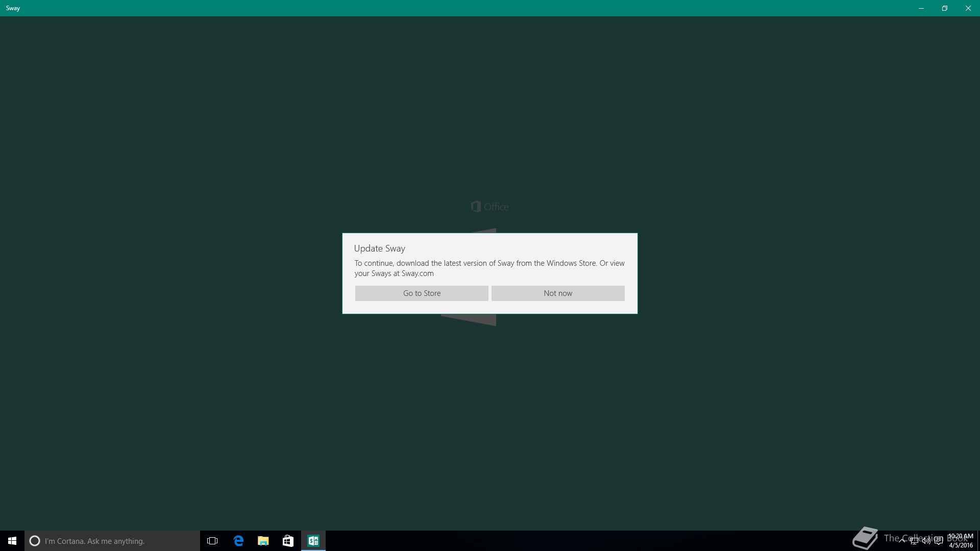The width and height of the screenshot is (980, 551).
Task: Show hidden system tray icons
Action: click(902, 541)
